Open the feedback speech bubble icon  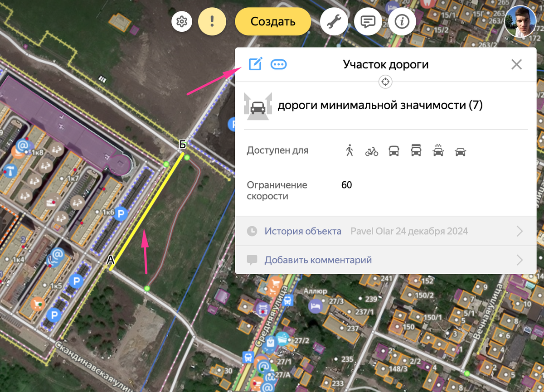click(368, 20)
